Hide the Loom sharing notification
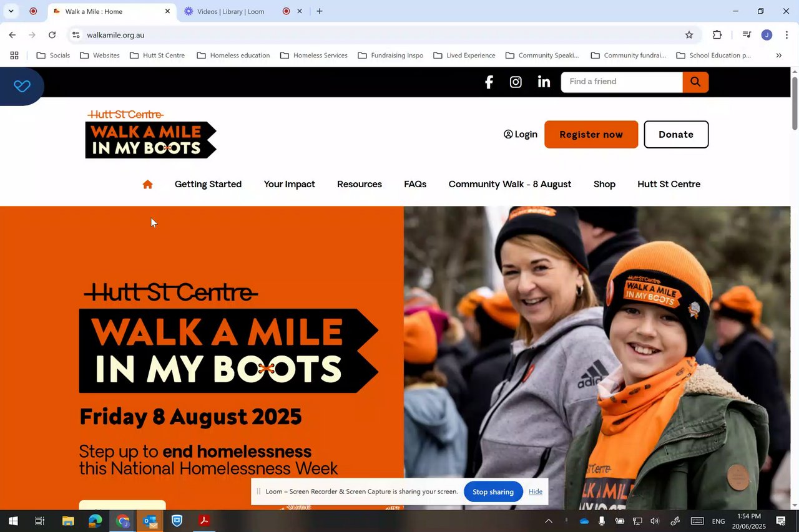 (536, 491)
